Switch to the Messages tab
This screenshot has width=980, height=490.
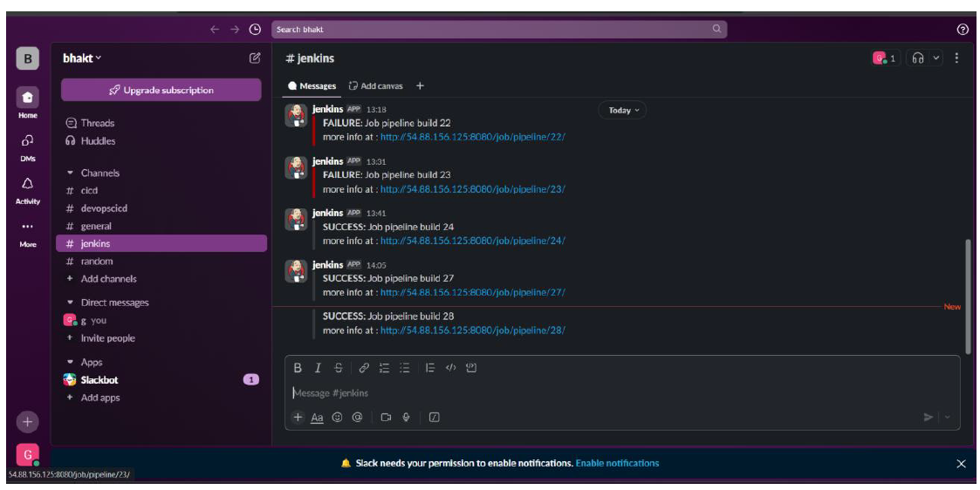pos(312,86)
